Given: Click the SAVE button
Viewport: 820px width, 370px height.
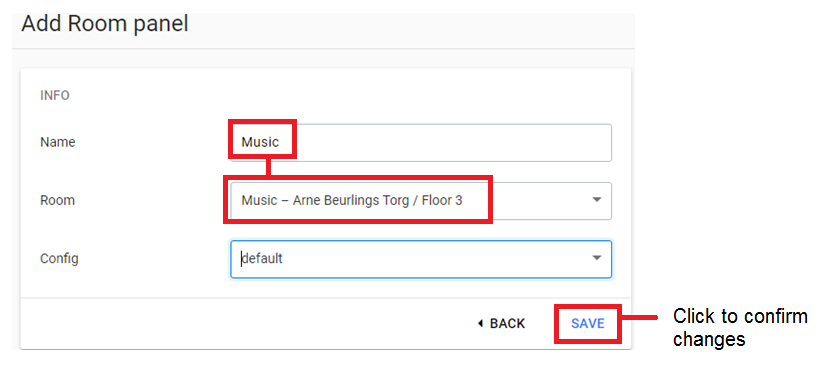Looking at the screenshot, I should pyautogui.click(x=588, y=323).
